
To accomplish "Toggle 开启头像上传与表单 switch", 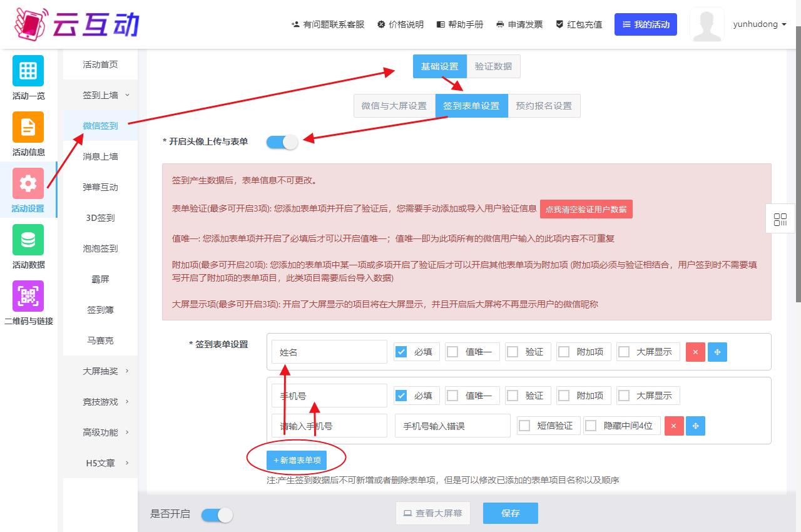I will [x=282, y=142].
